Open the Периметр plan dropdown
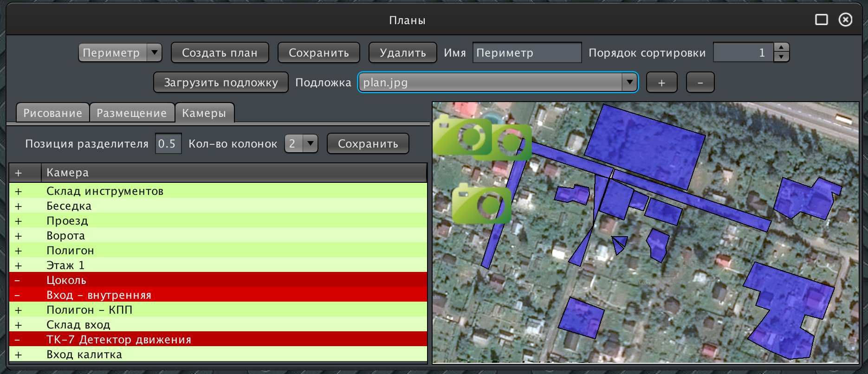This screenshot has width=868, height=374. point(154,52)
